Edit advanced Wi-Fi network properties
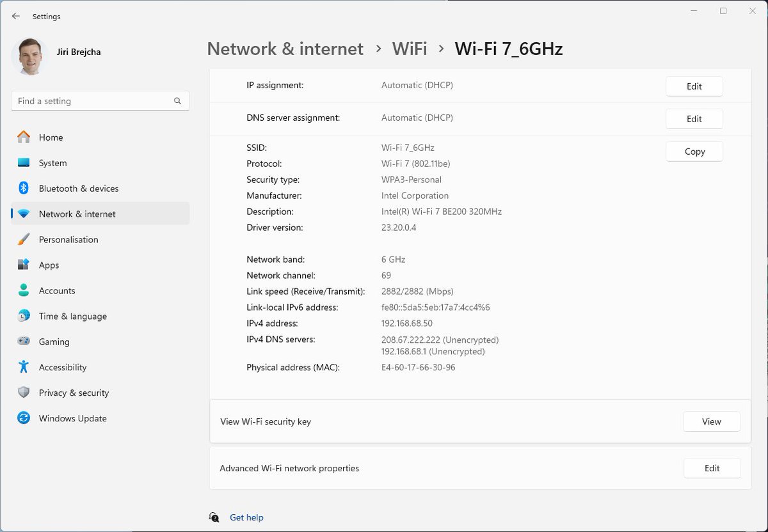This screenshot has height=532, width=768. 712,468
